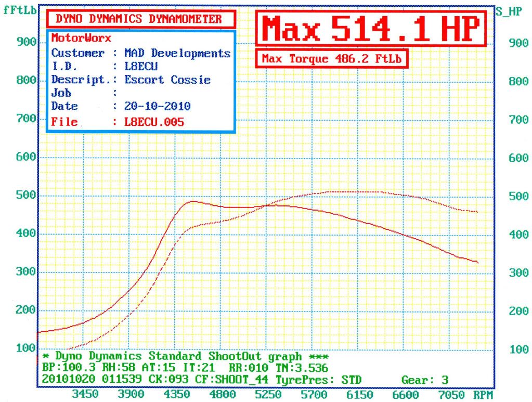This screenshot has height=402, width=532.
Task: Select the 7050 RPM axis label
Action: [451, 395]
